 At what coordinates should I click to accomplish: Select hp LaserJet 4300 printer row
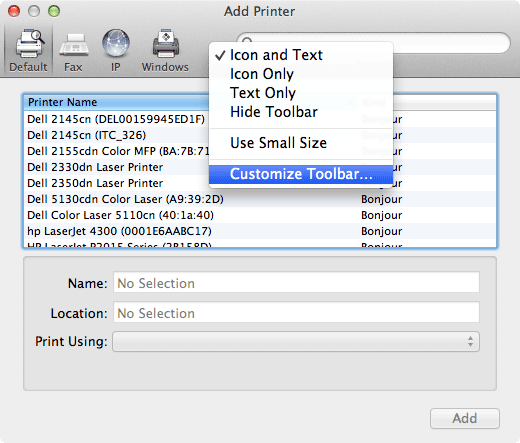click(x=260, y=231)
